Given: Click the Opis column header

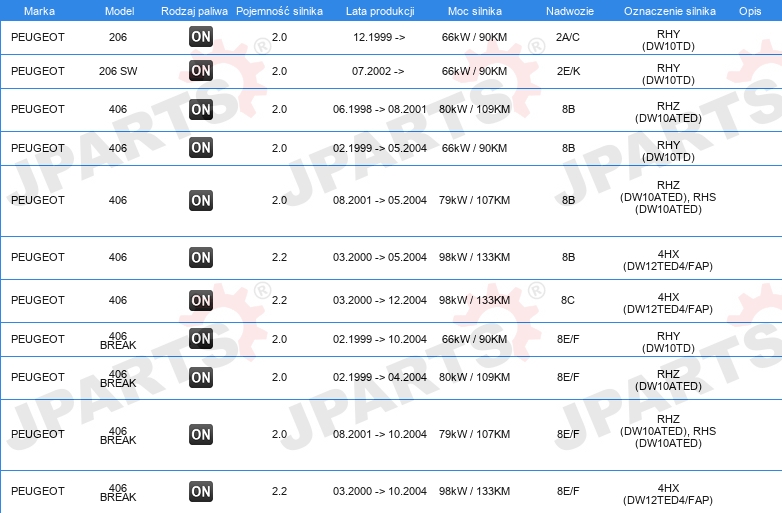Looking at the screenshot, I should pos(750,11).
